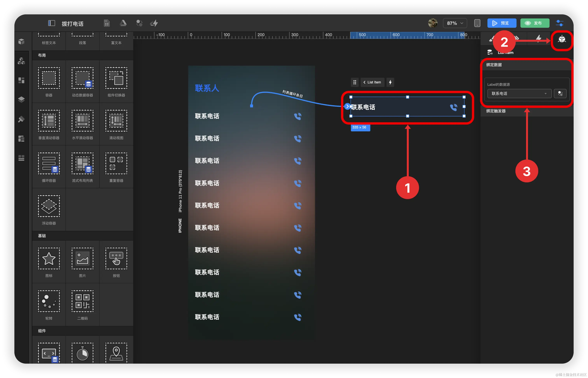The height and width of the screenshot is (378, 588).
Task: Open the 87% zoom level dropdown
Action: coord(455,23)
